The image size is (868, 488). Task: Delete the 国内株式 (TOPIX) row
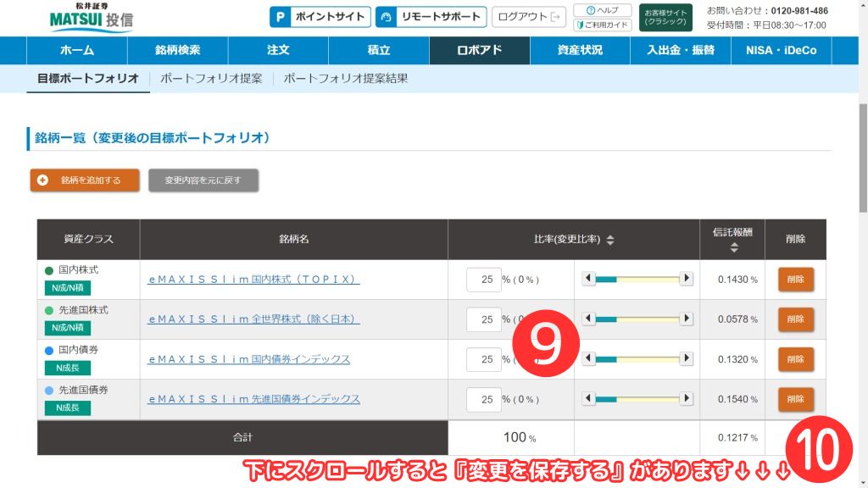click(795, 280)
